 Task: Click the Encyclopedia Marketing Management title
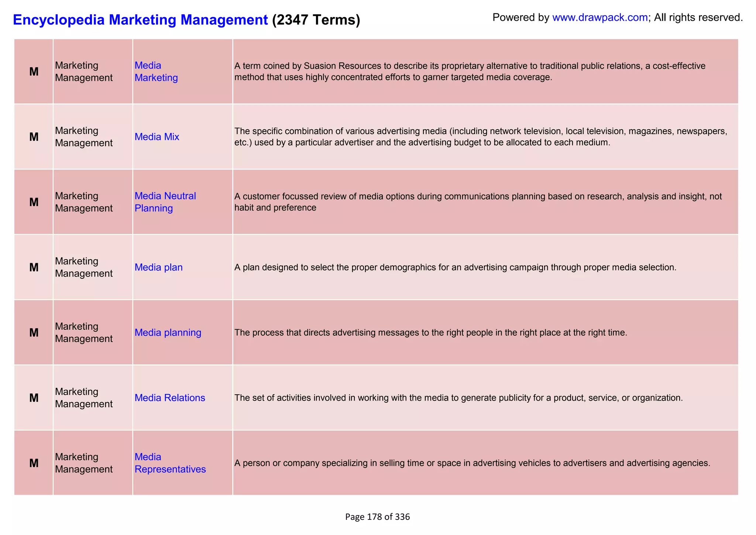click(140, 20)
